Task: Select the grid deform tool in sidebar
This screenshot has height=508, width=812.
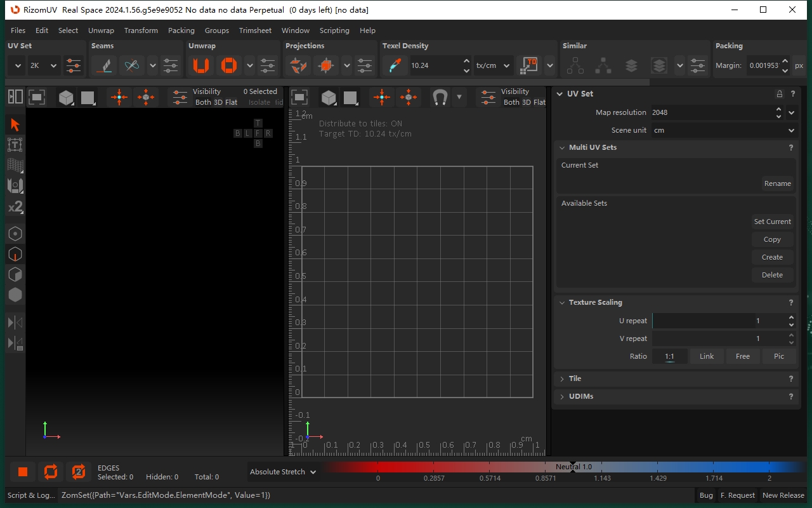Action: pyautogui.click(x=15, y=165)
